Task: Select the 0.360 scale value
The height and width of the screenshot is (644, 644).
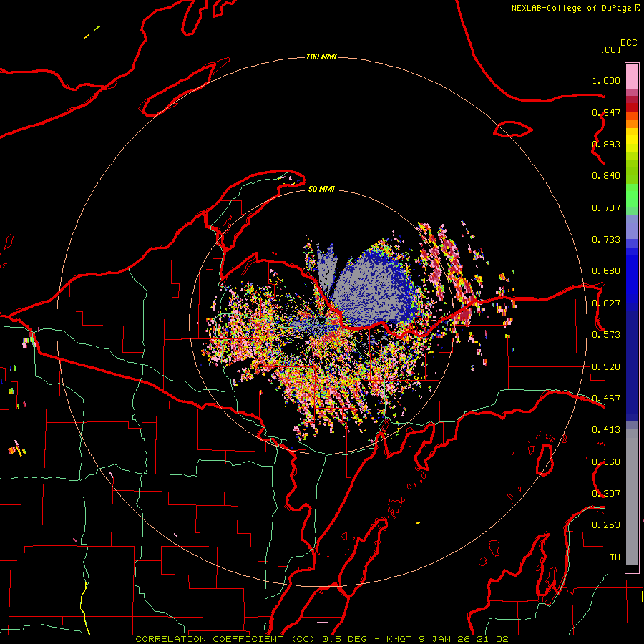Action: (x=606, y=462)
